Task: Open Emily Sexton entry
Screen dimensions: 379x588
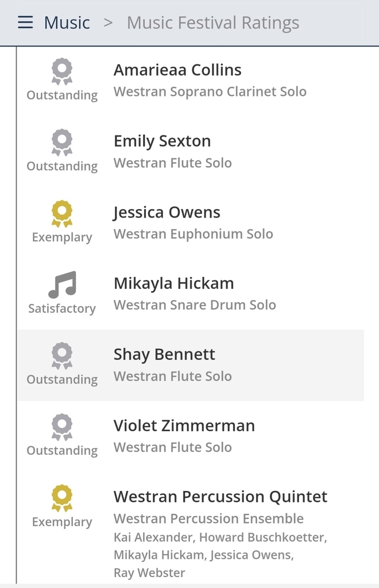Action: [x=191, y=152]
